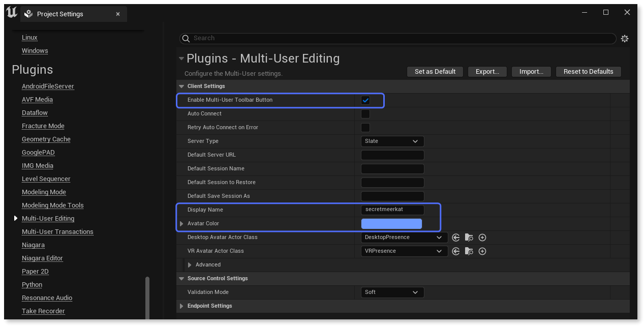Open the Avatar Color swatch picker
This screenshot has width=644, height=326.
(391, 223)
